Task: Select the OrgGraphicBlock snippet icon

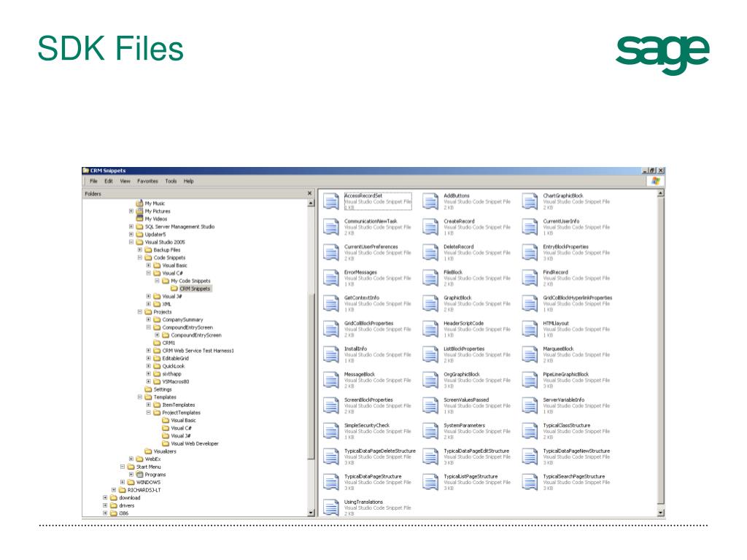Action: point(430,380)
